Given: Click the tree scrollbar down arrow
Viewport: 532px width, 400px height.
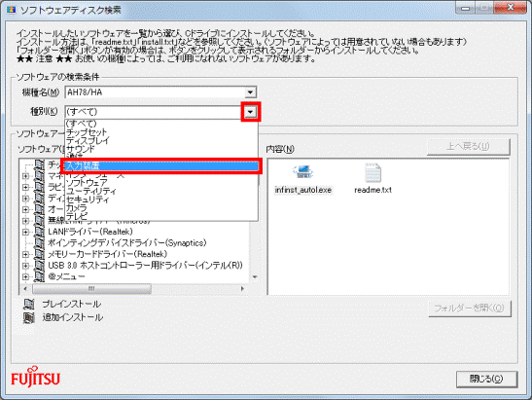Looking at the screenshot, I should [x=255, y=277].
